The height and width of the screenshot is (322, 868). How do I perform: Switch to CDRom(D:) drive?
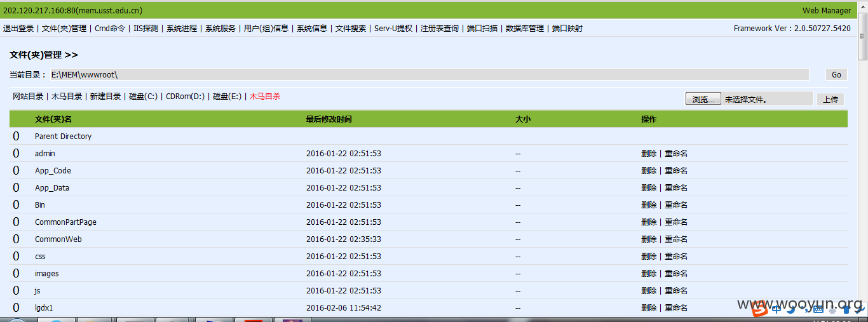[x=185, y=97]
